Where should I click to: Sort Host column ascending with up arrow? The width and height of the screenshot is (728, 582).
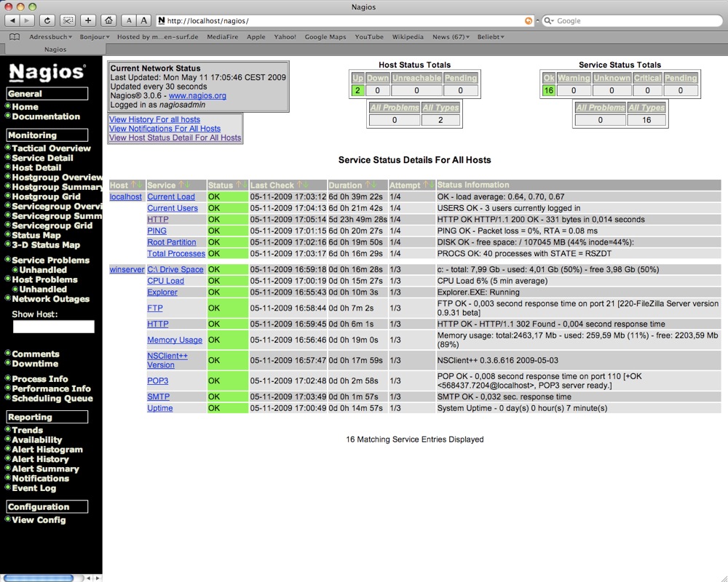pos(133,185)
